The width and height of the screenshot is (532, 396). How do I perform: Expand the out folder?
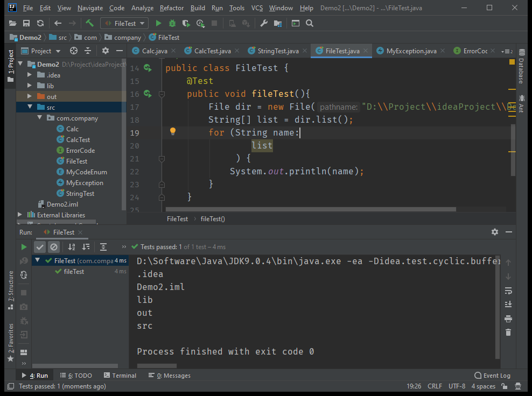[x=30, y=96]
